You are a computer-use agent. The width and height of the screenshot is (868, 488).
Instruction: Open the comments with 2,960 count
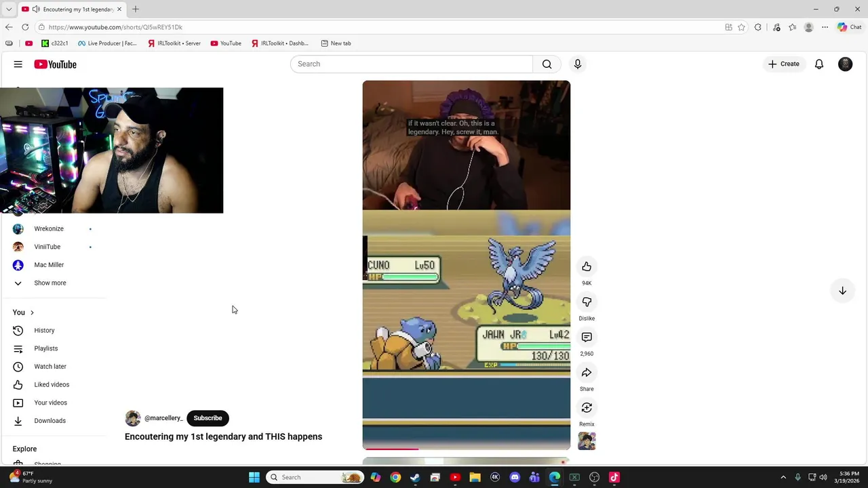point(587,337)
